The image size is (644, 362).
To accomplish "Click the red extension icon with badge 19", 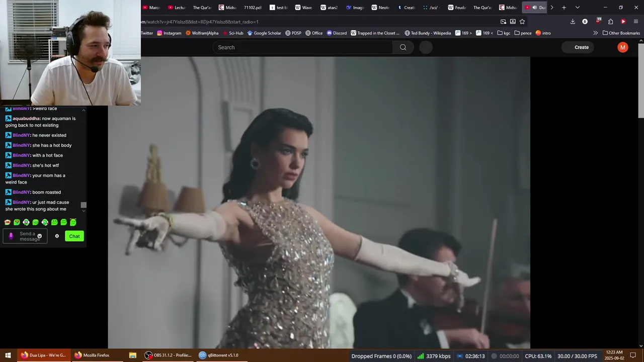I will [x=598, y=21].
